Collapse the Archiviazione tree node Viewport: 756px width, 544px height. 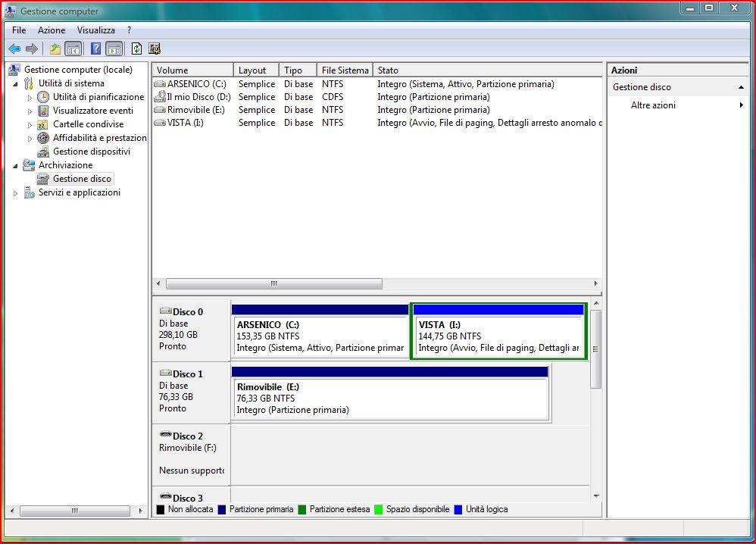(x=16, y=166)
